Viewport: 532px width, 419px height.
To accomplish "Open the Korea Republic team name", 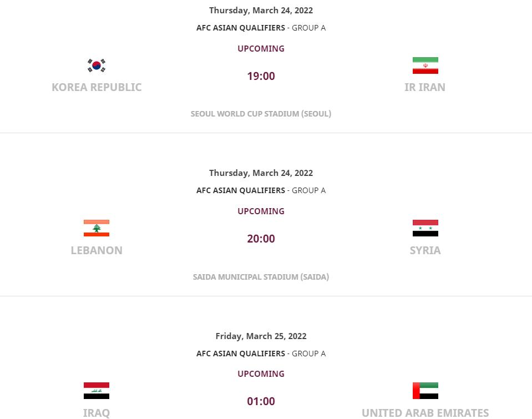I will pos(97,87).
